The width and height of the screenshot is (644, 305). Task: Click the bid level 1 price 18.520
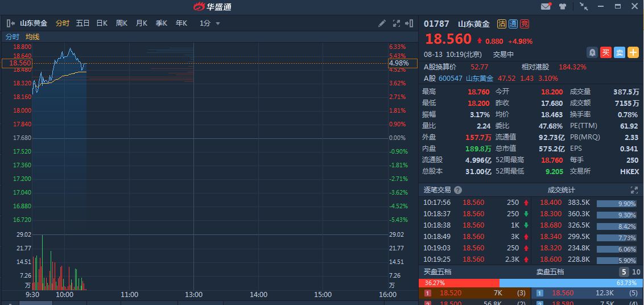tap(450, 293)
